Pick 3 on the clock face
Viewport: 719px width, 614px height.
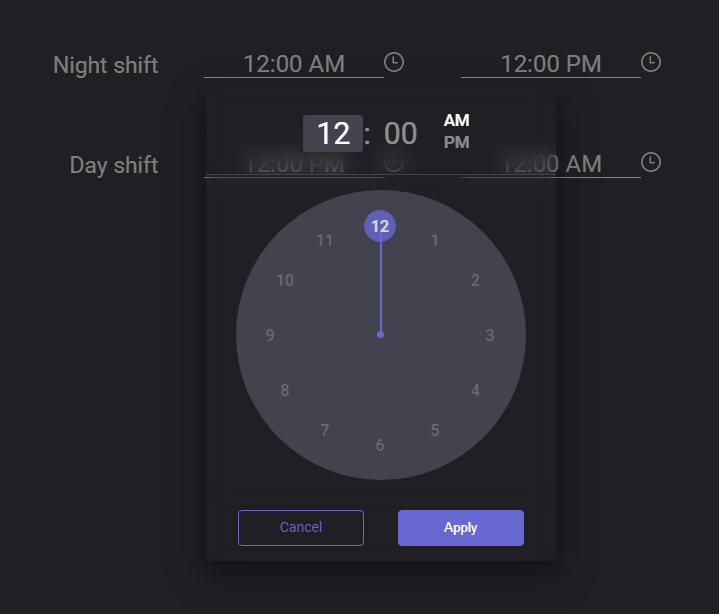pos(490,335)
